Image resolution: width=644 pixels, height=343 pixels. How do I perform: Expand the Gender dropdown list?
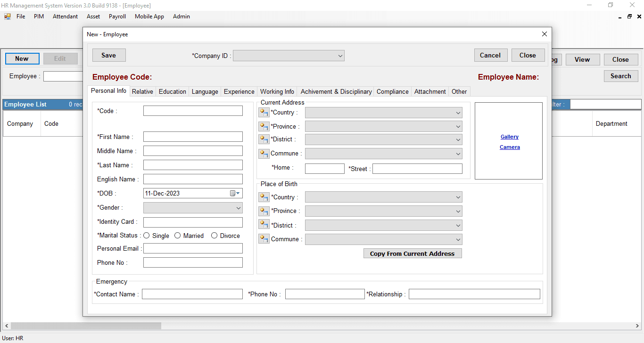coord(238,207)
